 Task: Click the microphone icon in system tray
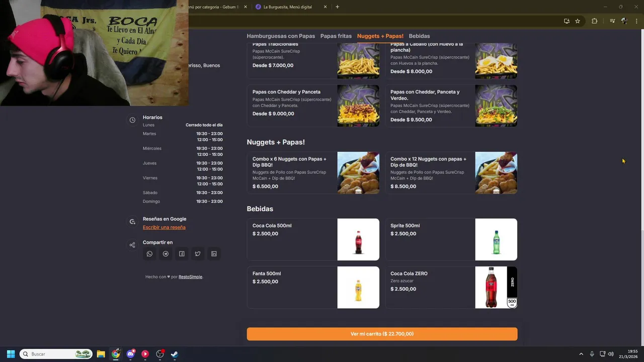coord(592,354)
